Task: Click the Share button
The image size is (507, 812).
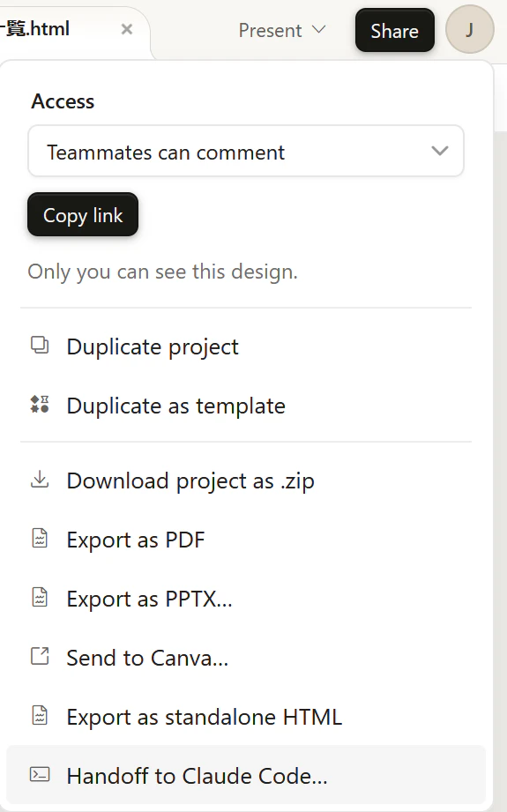Action: (x=395, y=31)
